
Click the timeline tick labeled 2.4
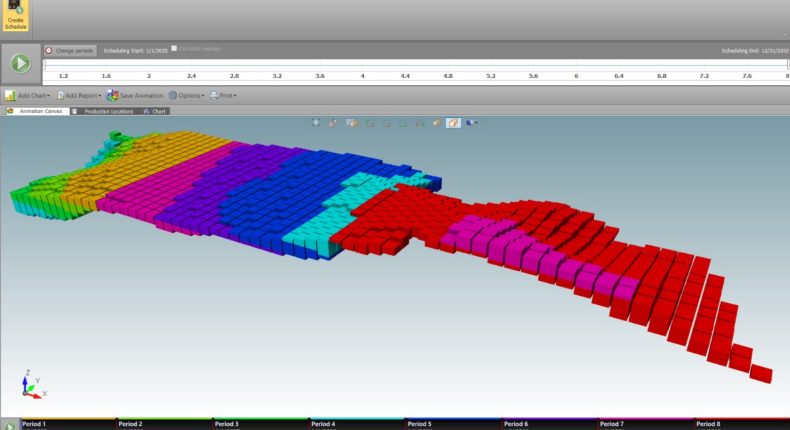click(x=191, y=76)
